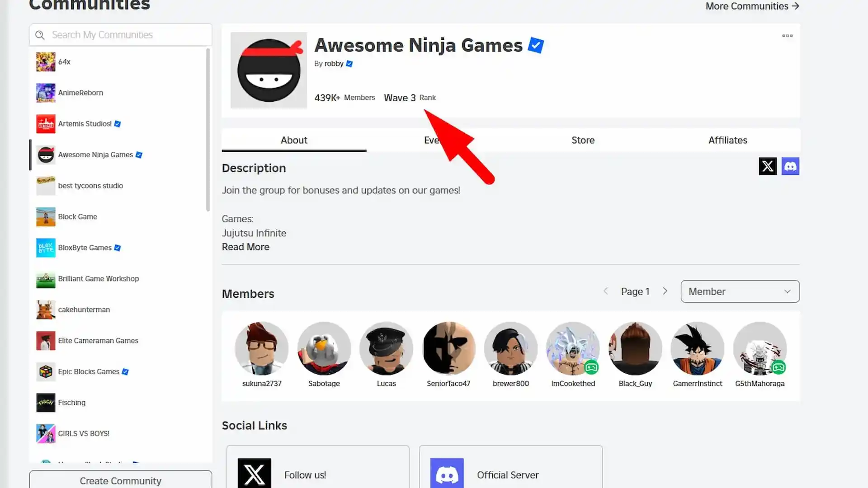The image size is (868, 488).
Task: Click the Create Community button
Action: point(120,480)
